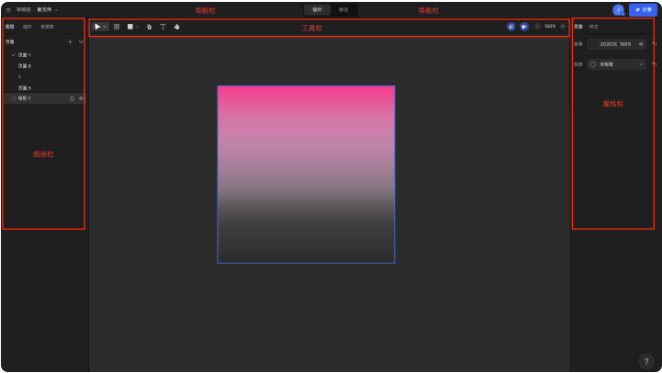Image resolution: width=662 pixels, height=373 pixels.
Task: Open page row ending in 1 with checkmark
Action: (44, 55)
